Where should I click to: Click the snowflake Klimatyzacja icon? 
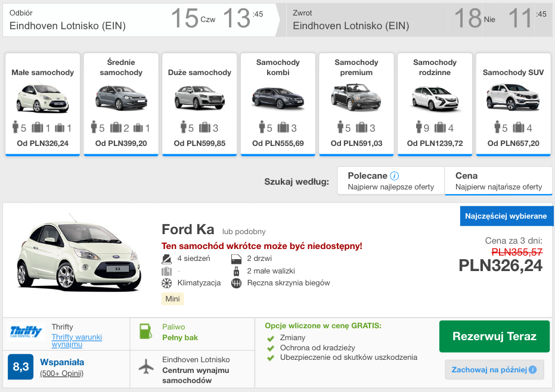[166, 283]
